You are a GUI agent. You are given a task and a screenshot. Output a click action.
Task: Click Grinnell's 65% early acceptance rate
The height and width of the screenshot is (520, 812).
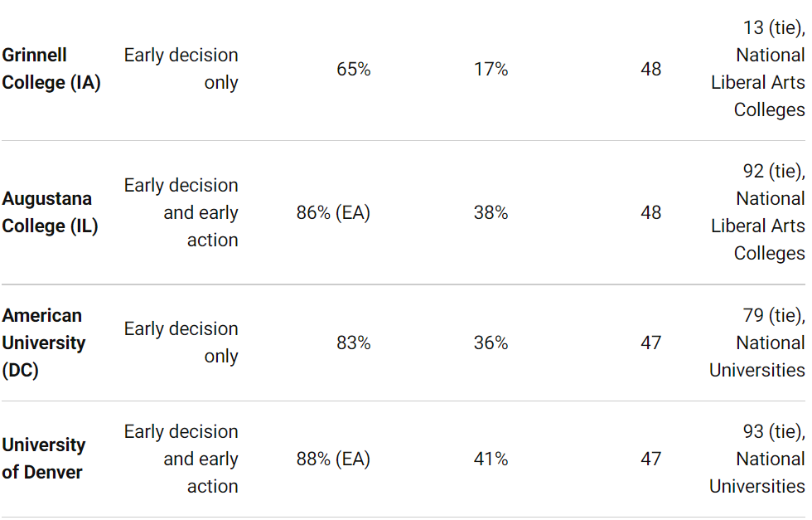pos(354,69)
